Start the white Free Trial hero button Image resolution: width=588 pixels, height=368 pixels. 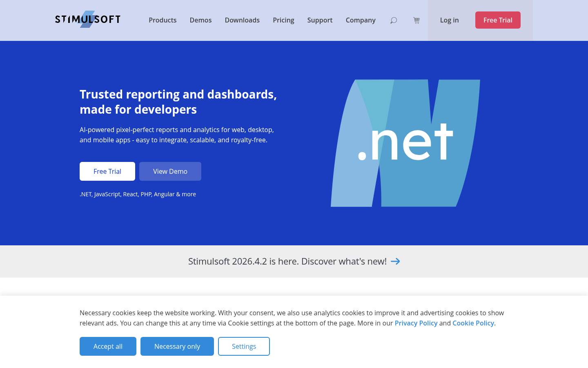tap(107, 171)
